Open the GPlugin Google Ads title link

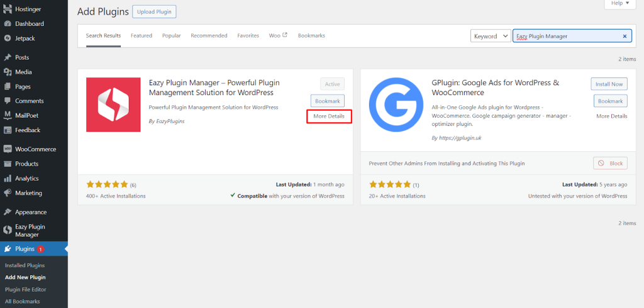496,88
